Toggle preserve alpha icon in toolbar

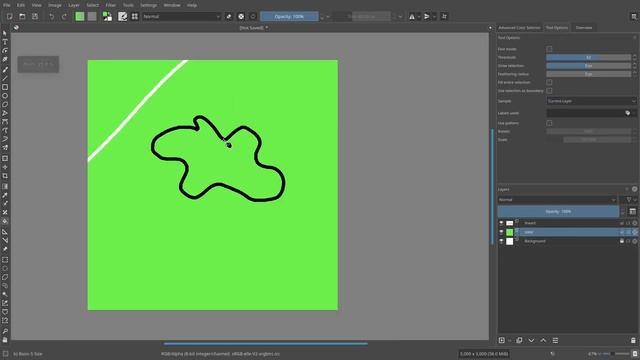click(x=241, y=16)
